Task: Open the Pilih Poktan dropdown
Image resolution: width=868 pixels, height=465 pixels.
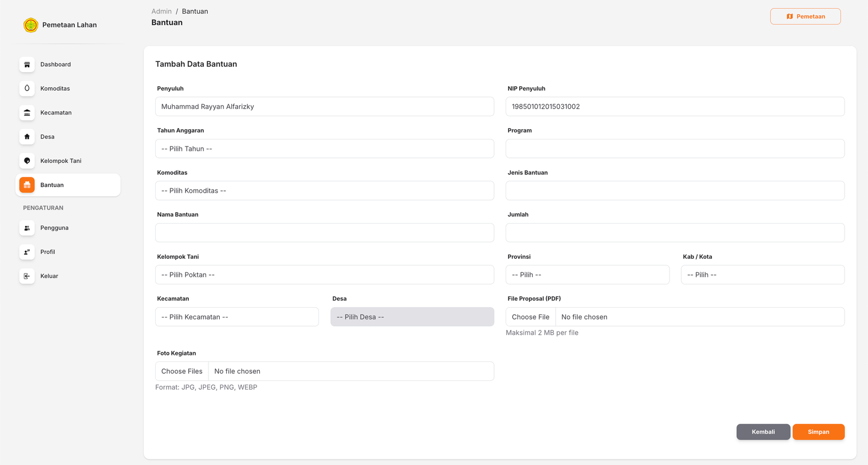Action: [324, 275]
